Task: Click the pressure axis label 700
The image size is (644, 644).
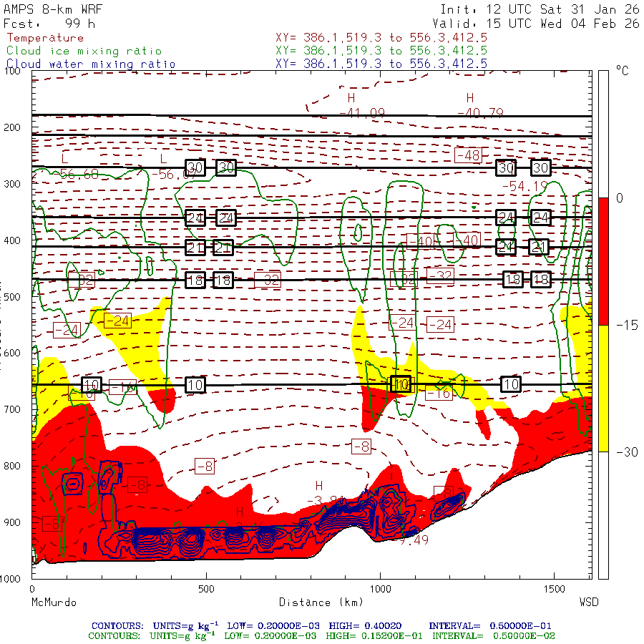Action: (x=12, y=409)
